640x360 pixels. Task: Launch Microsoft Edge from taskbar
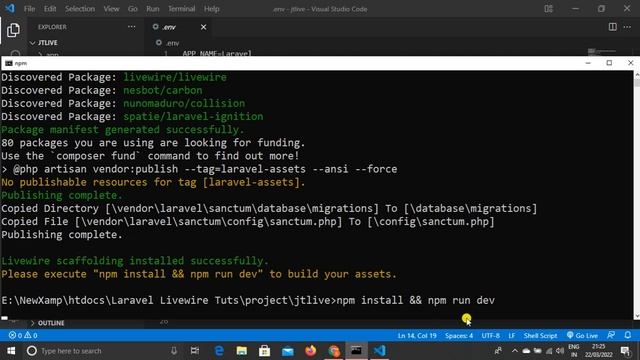click(x=219, y=351)
